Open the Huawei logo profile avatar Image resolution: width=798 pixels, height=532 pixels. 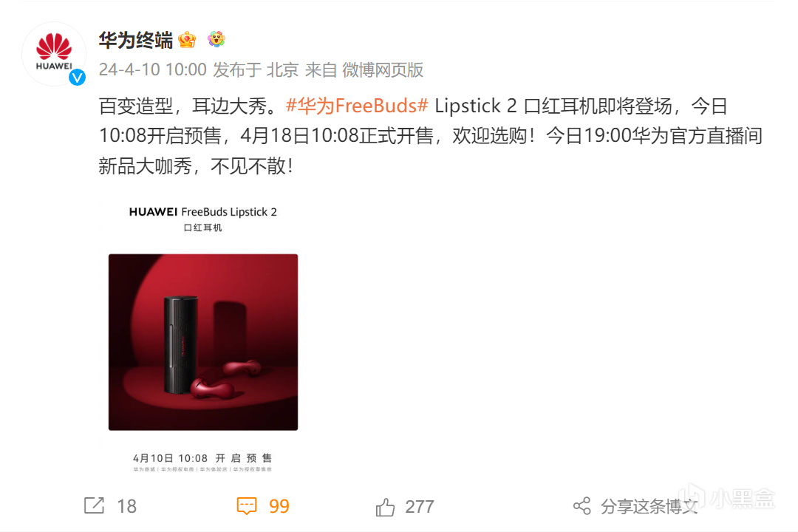[x=54, y=53]
